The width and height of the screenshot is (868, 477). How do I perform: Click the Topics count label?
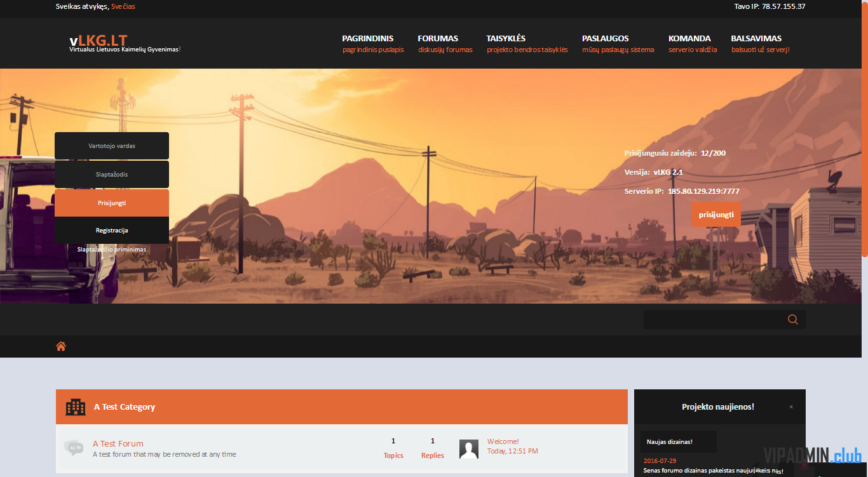393,455
